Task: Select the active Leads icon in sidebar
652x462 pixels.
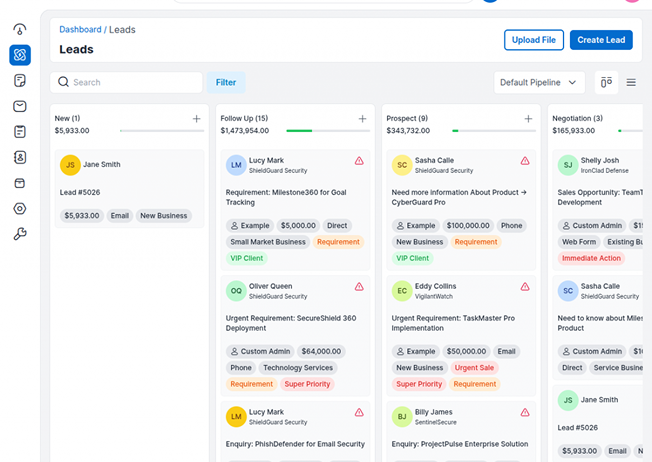Action: click(20, 54)
